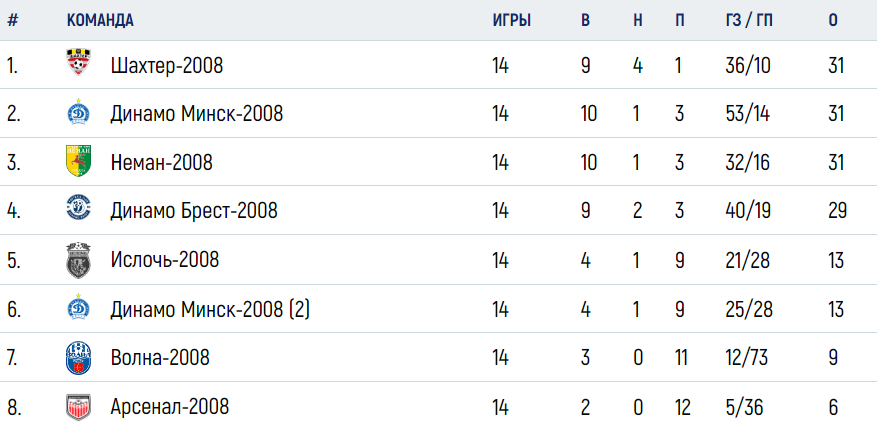Screen dimensions: 878x427
Task: Open the Шахтер-2008 team link
Action: pyautogui.click(x=167, y=66)
